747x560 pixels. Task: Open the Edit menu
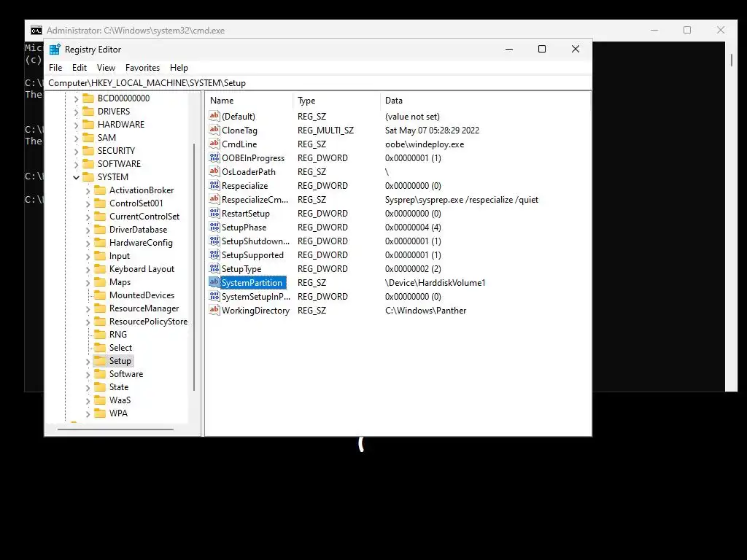(79, 68)
